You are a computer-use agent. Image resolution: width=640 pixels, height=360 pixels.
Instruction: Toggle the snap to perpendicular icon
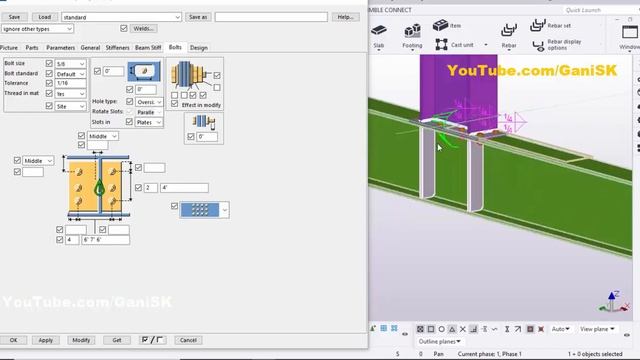(x=473, y=329)
